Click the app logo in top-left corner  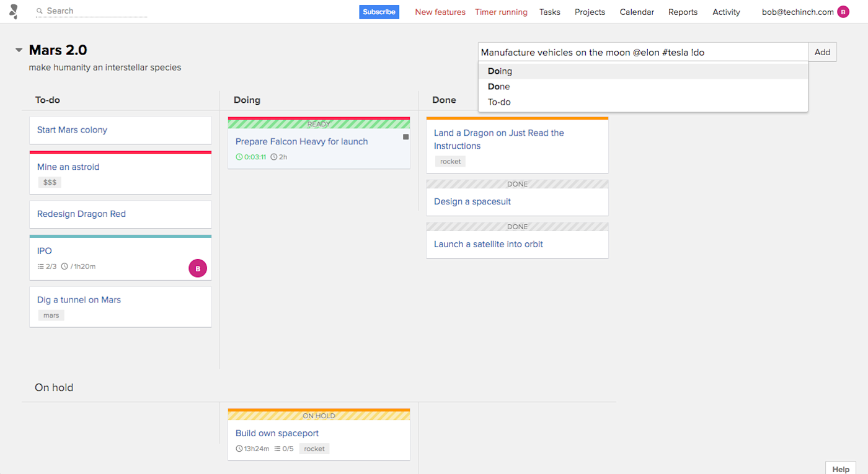pos(14,11)
